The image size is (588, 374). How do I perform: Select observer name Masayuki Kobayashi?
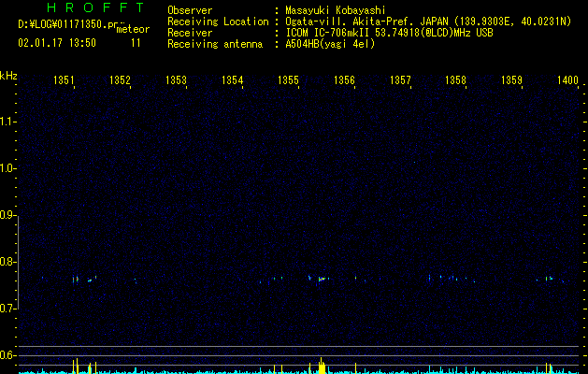(x=336, y=10)
